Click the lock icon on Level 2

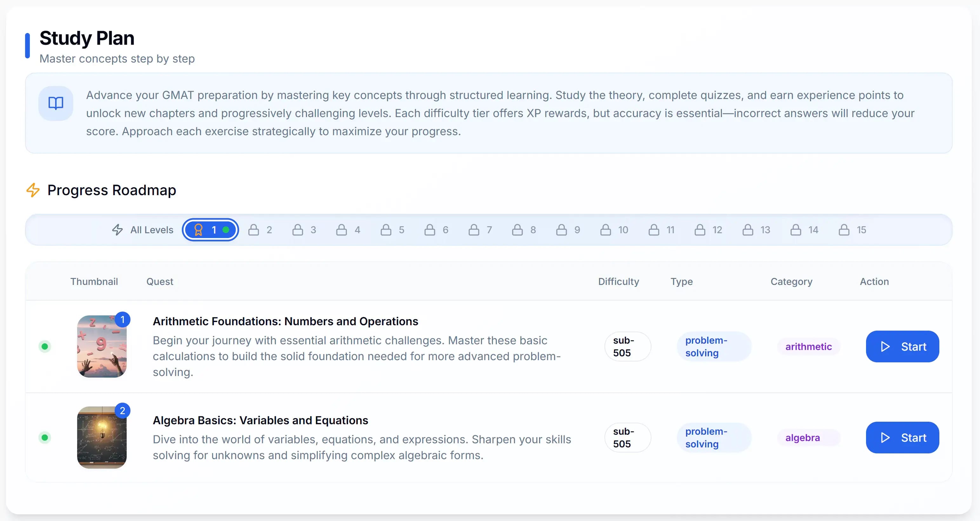[x=254, y=229]
